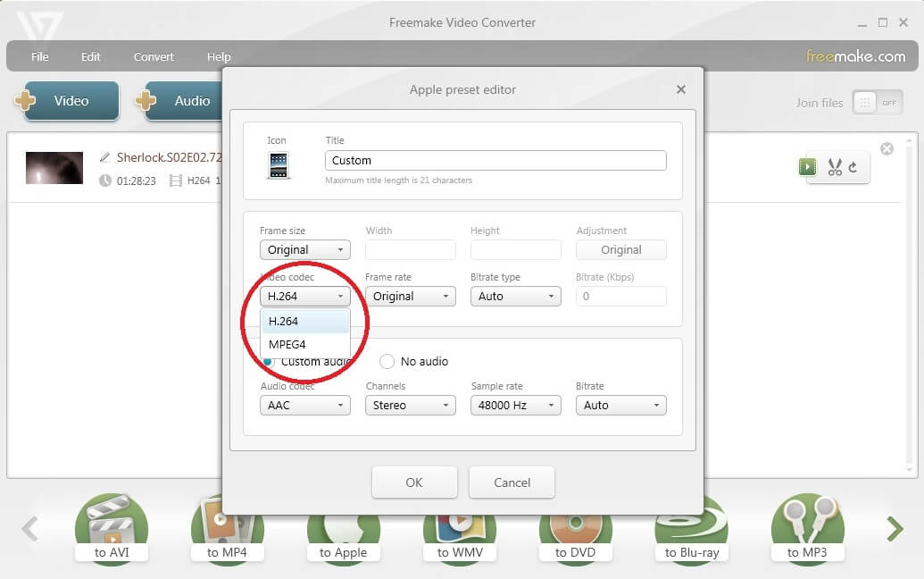
Task: Pick H.264 from the codec list
Action: pyautogui.click(x=305, y=322)
